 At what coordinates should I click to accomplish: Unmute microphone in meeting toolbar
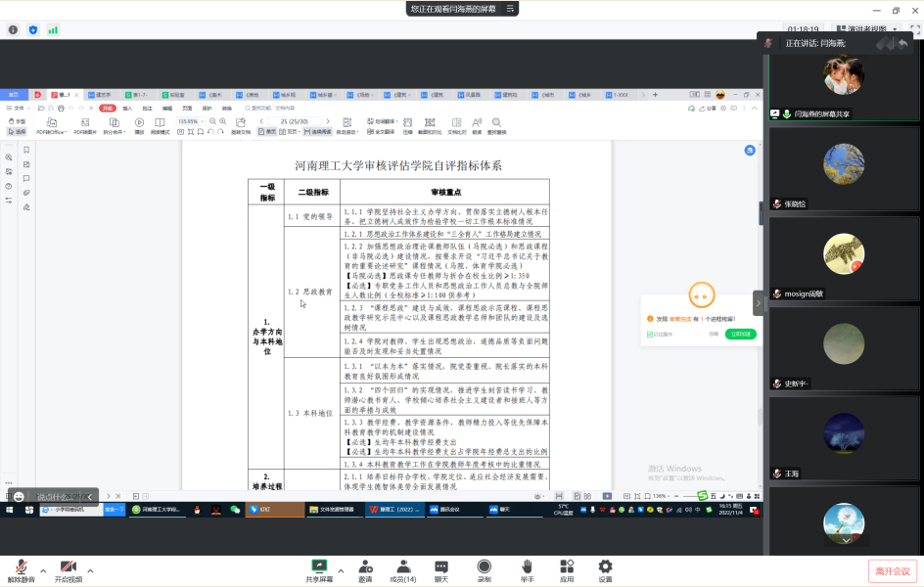point(21,568)
